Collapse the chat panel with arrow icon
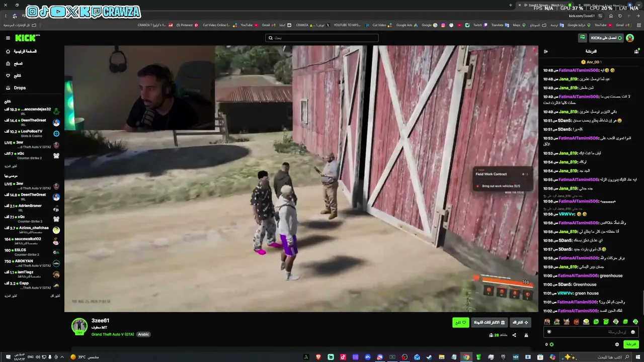Viewport: 644px width, 362px height. [x=546, y=51]
